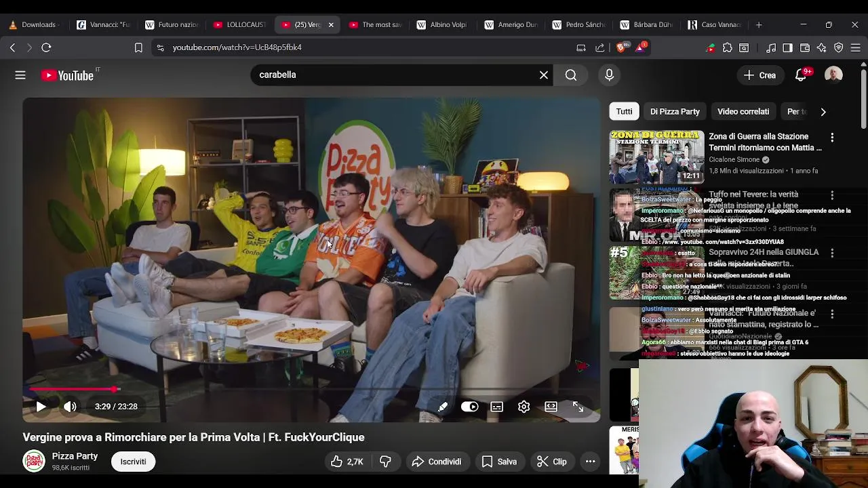The width and height of the screenshot is (868, 488).
Task: Select the Tutti filter chip
Action: [624, 111]
